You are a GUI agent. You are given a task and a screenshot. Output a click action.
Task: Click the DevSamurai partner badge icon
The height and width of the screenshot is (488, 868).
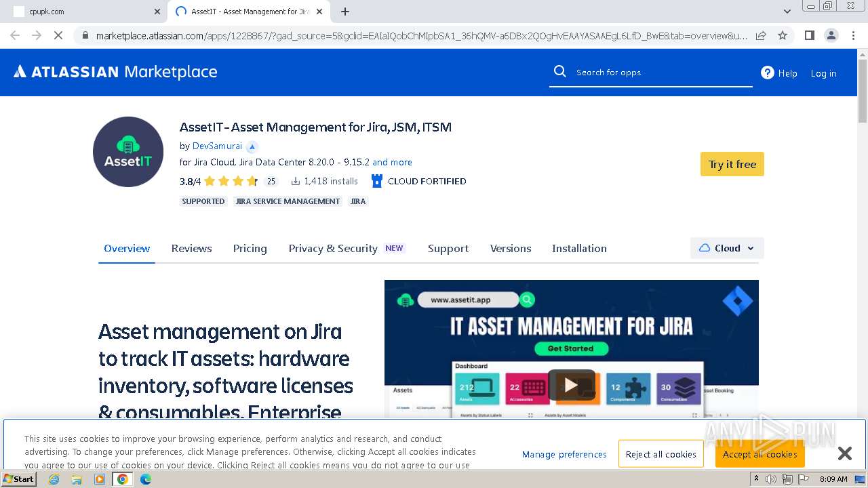tap(252, 146)
